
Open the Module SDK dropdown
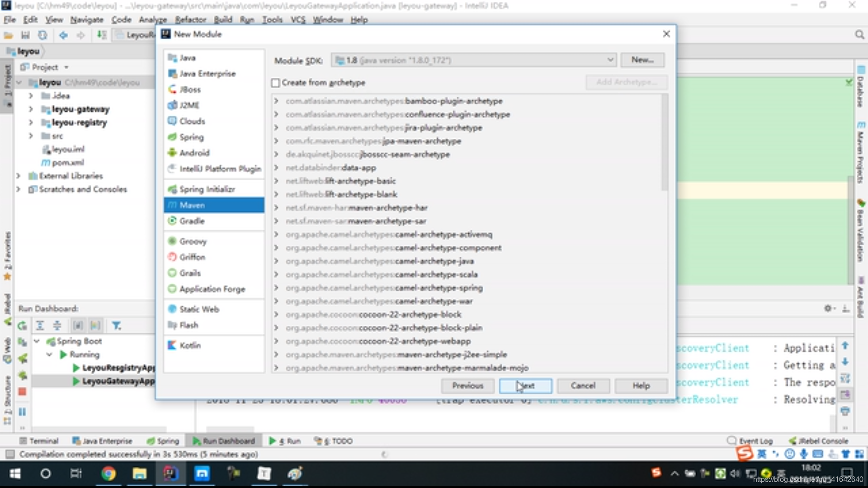[x=473, y=60]
